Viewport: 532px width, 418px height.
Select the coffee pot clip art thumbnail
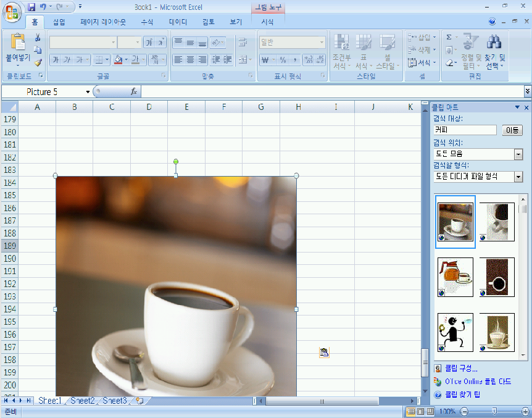[x=455, y=277]
